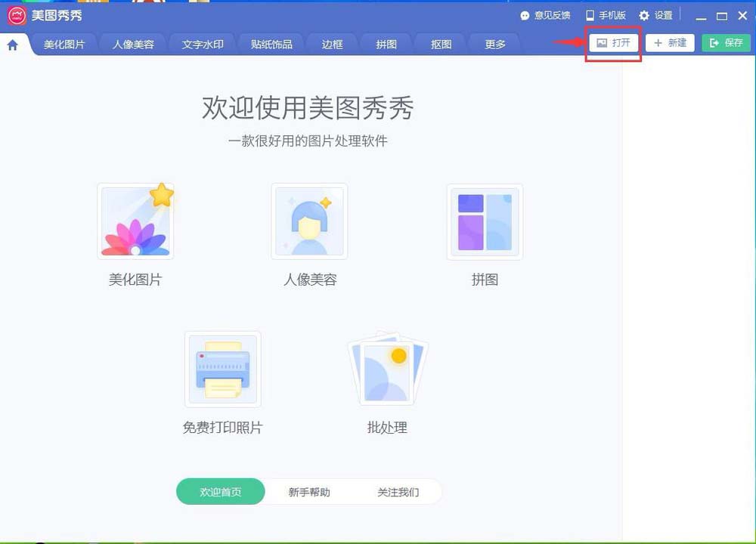756x544 pixels.
Task: Click the home icon tab
Action: pyautogui.click(x=13, y=45)
